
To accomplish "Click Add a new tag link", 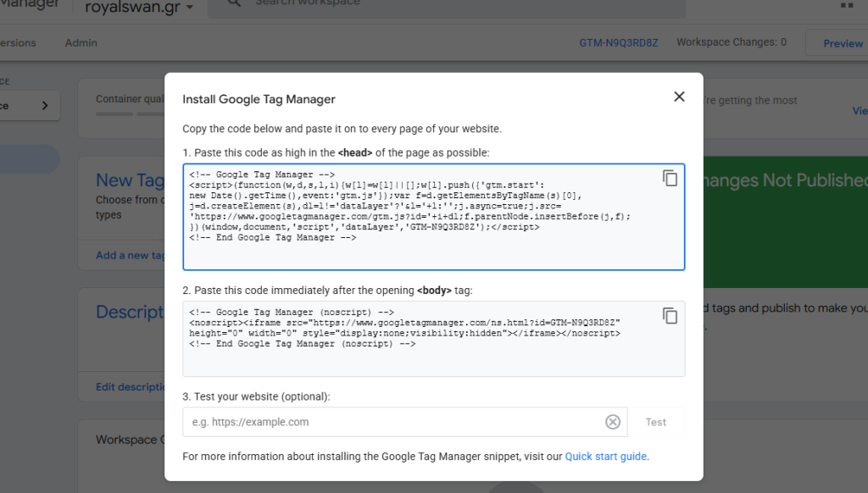I will (x=130, y=255).
